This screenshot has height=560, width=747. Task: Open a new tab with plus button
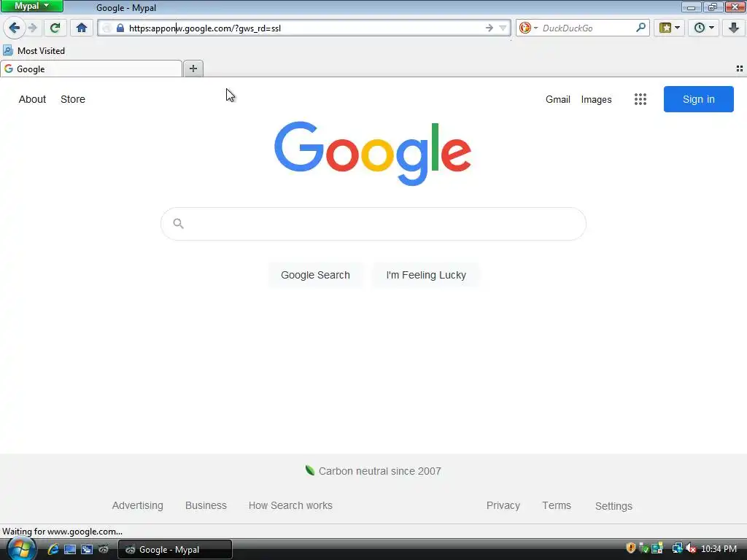193,69
